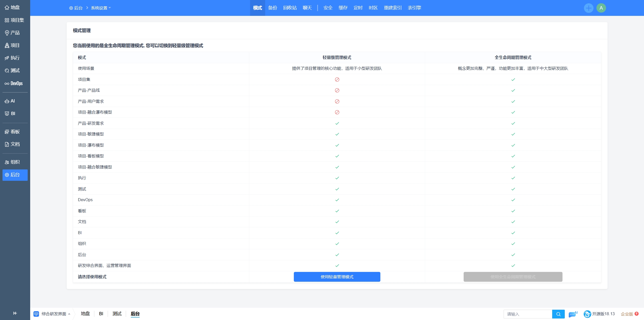Open the 项目集 program sidebar item
Screen dimensions: 644x320
pos(15,20)
